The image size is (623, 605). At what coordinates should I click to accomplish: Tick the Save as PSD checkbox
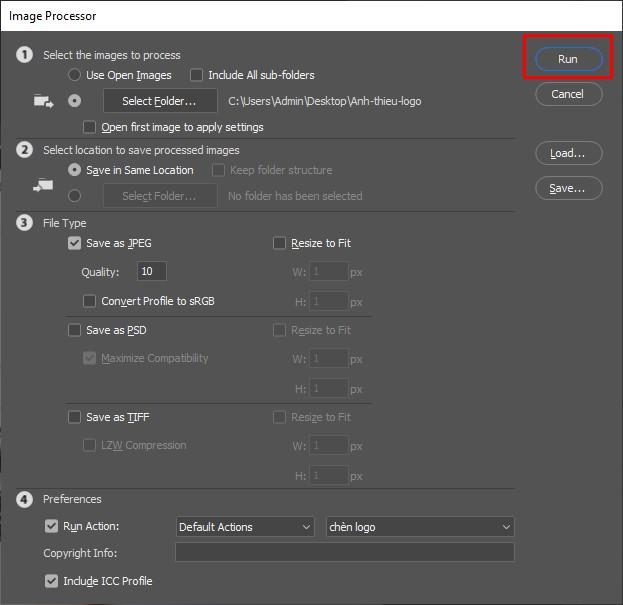tap(74, 330)
